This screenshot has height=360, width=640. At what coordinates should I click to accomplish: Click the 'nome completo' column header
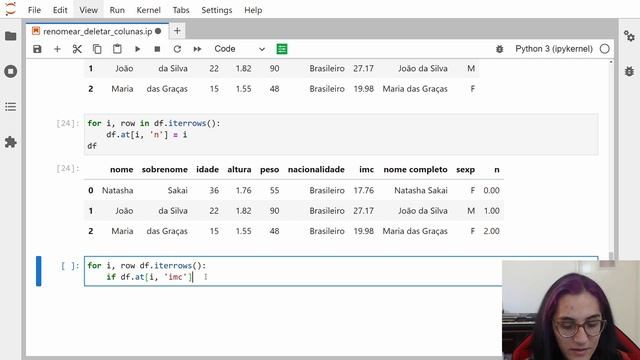pyautogui.click(x=415, y=169)
